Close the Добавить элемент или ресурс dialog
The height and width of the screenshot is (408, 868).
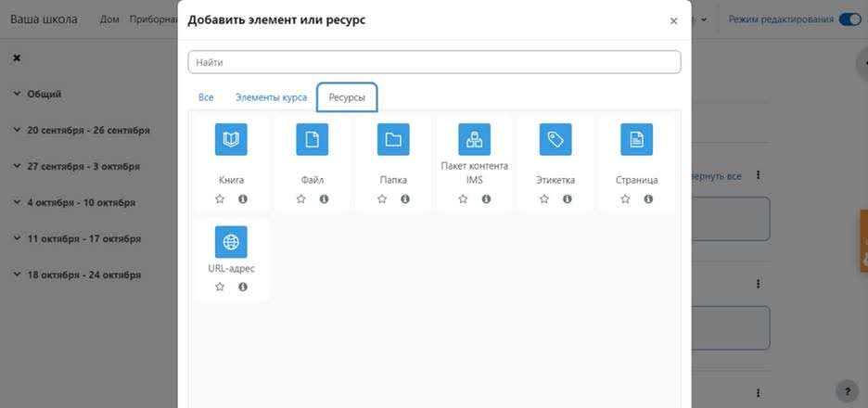click(673, 21)
